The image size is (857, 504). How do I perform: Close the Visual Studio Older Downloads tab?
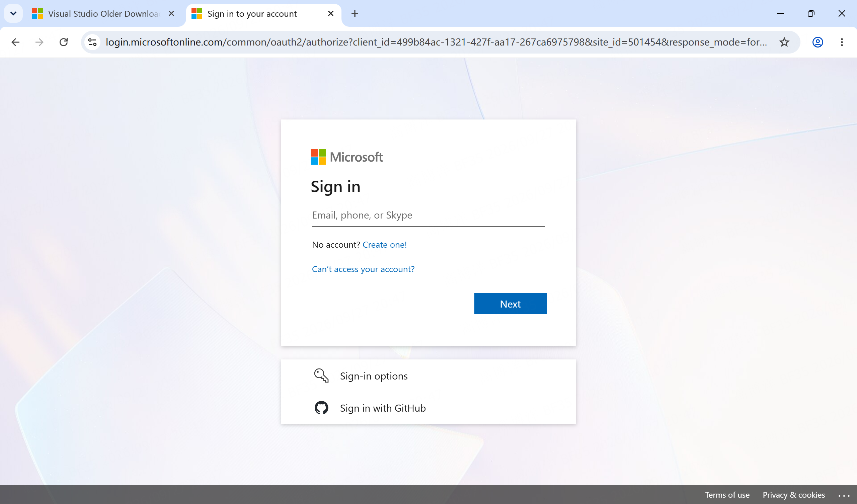coord(171,14)
